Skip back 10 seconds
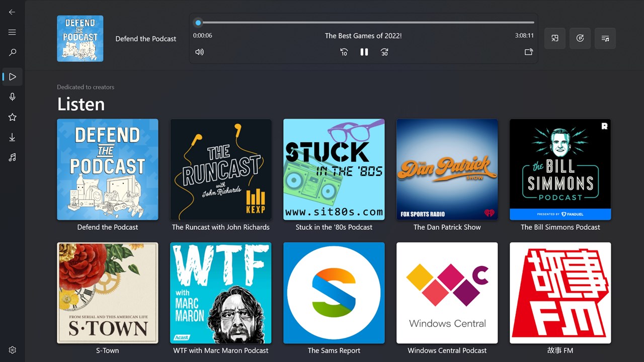Viewport: 644px width, 362px height. [344, 52]
